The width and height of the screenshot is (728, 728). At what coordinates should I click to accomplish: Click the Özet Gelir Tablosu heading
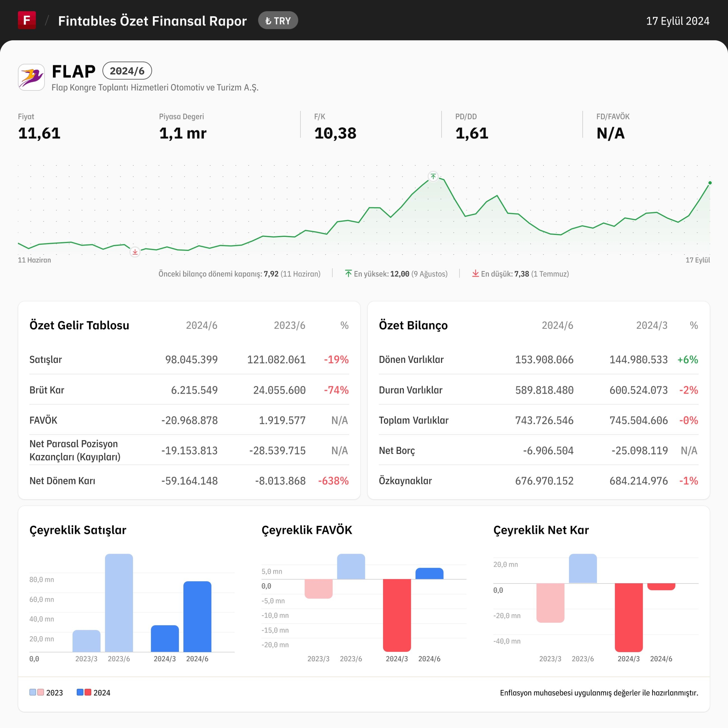coord(80,325)
